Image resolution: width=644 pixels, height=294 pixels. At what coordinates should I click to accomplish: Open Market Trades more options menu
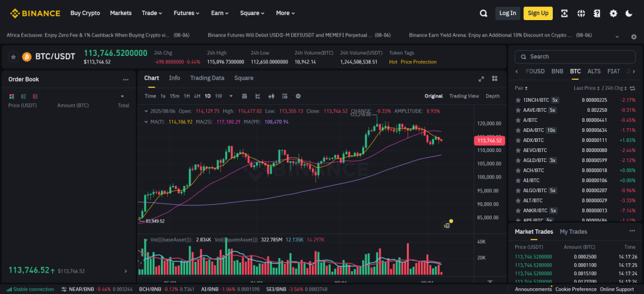(x=632, y=231)
